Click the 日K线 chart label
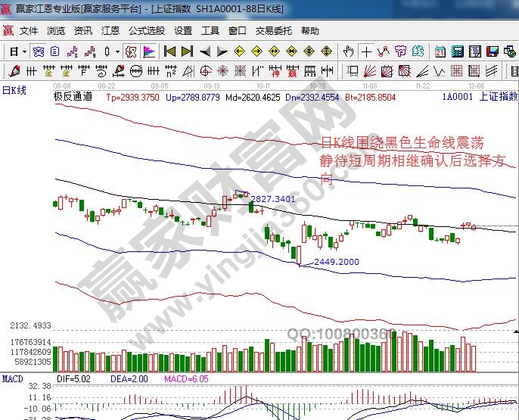The image size is (519, 420). point(14,90)
